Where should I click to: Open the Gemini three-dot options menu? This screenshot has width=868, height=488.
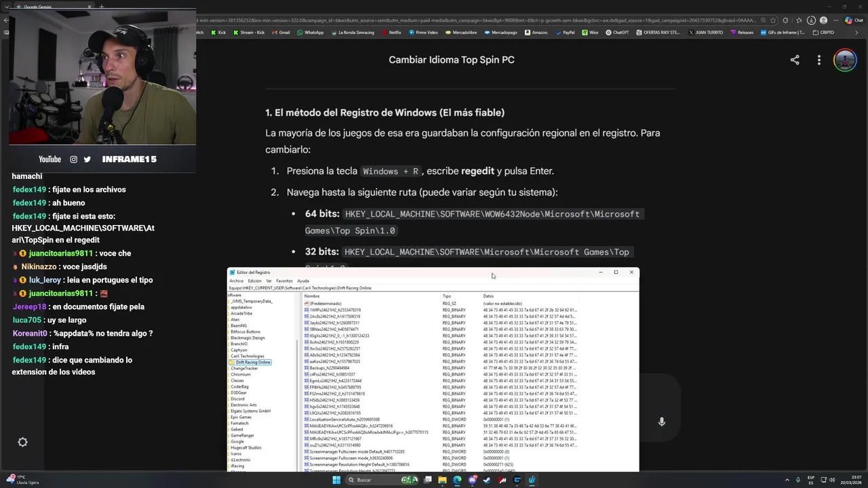(x=819, y=60)
